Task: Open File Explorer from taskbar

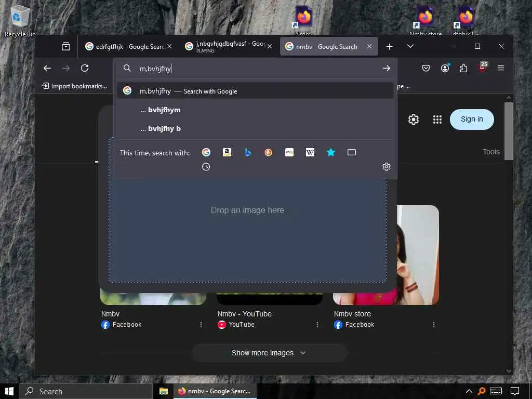Action: coord(164,391)
